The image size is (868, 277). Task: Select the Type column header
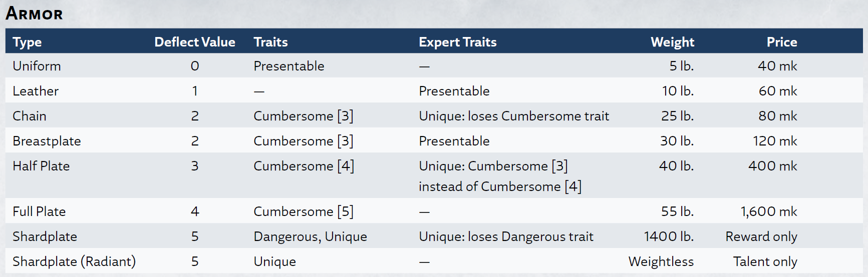point(27,42)
